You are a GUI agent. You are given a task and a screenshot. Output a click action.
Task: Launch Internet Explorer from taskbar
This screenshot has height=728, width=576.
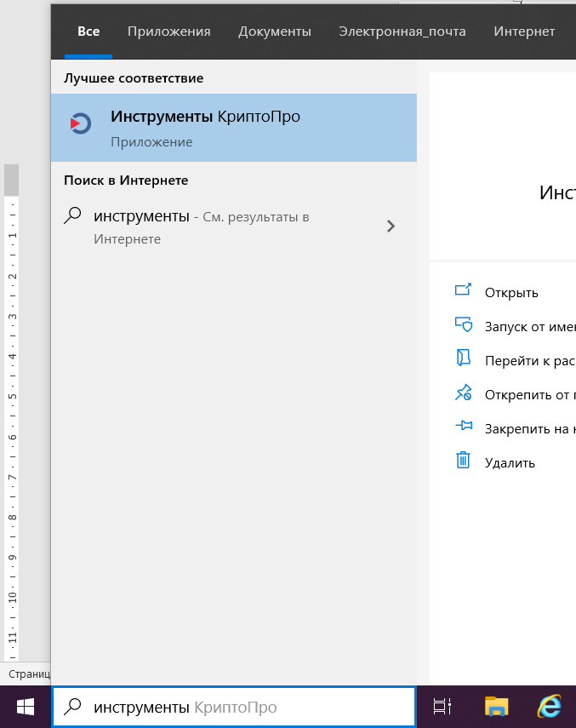click(x=550, y=707)
